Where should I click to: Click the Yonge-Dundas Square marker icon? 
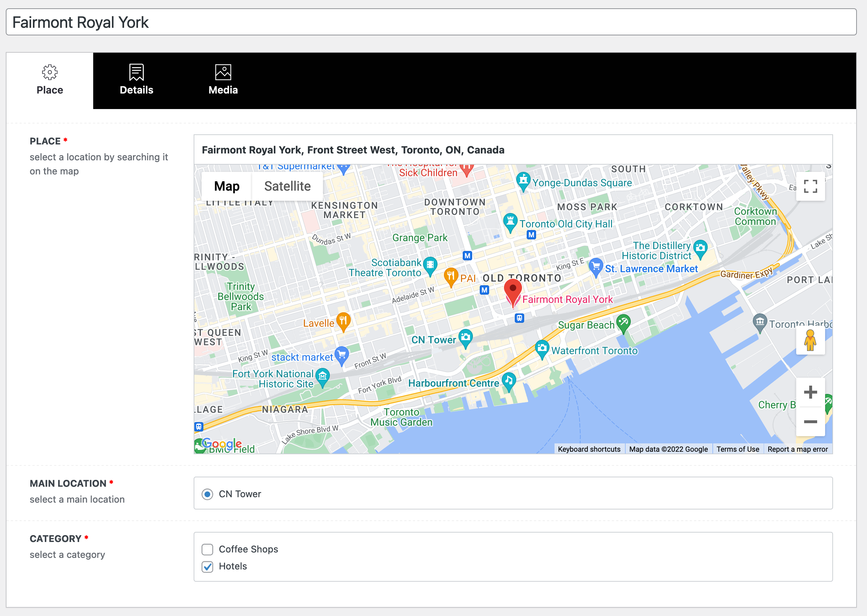(x=523, y=181)
